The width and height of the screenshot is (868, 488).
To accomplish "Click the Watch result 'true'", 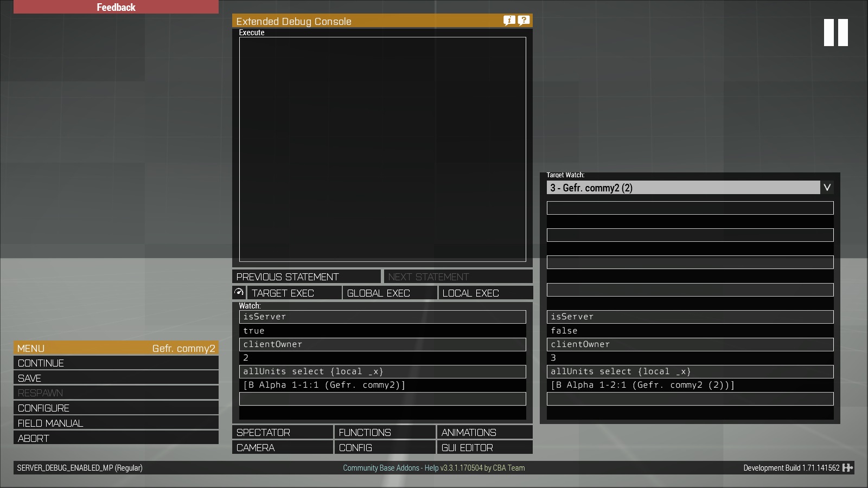I will point(382,331).
